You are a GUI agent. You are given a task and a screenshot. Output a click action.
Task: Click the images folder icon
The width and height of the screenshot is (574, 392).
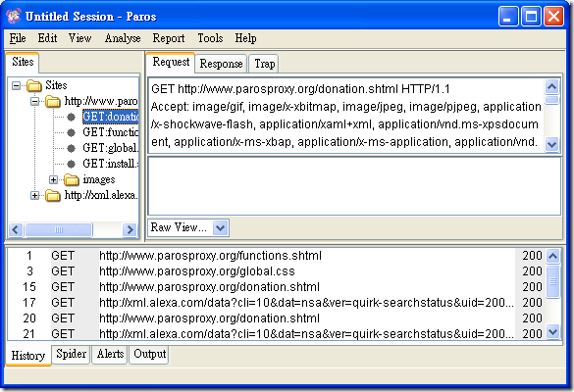pos(72,179)
